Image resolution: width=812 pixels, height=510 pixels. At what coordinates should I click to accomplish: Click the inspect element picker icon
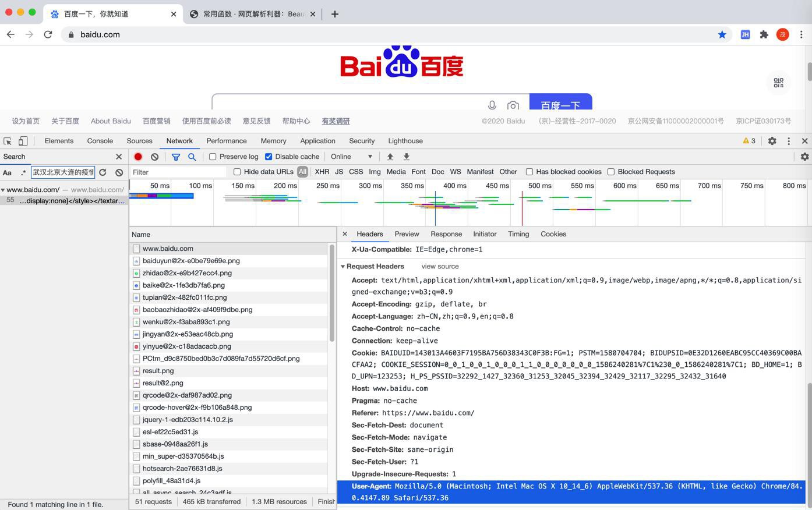(x=8, y=141)
